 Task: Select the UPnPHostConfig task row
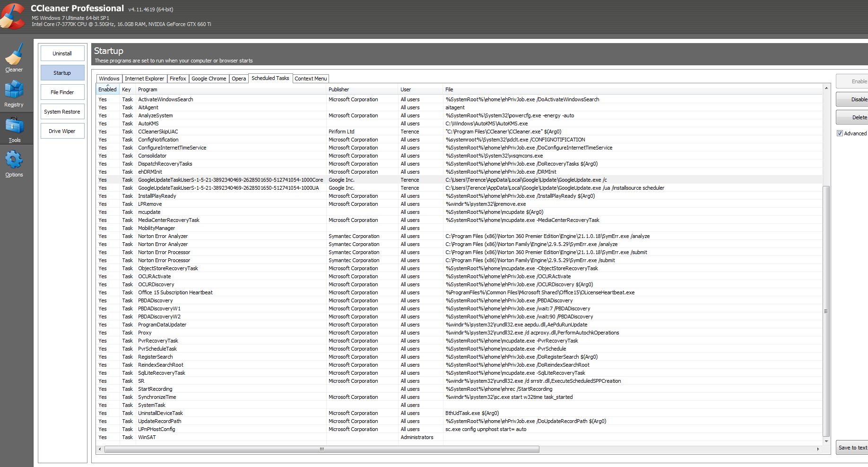(x=459, y=429)
